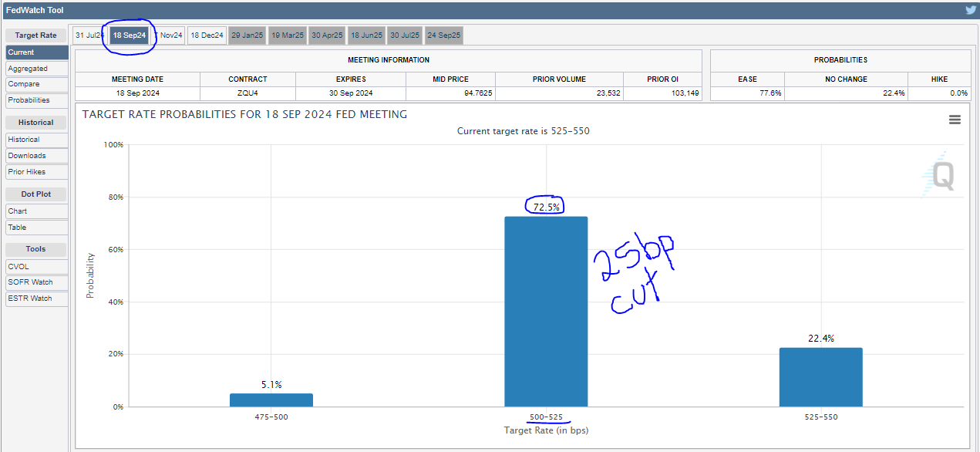Open ESTR Watch tool
This screenshot has width=980, height=452.
coord(36,299)
